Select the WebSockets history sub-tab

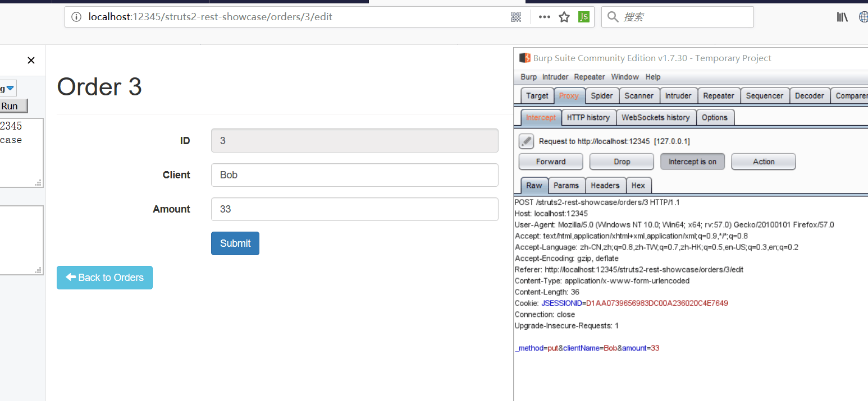tap(656, 118)
